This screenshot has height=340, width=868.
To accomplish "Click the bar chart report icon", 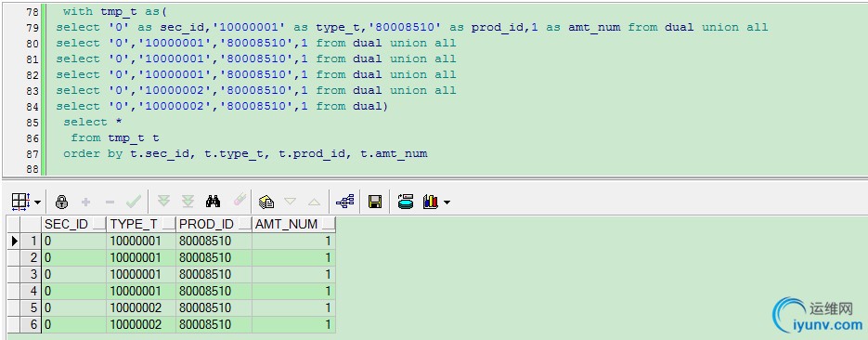I will [x=431, y=203].
